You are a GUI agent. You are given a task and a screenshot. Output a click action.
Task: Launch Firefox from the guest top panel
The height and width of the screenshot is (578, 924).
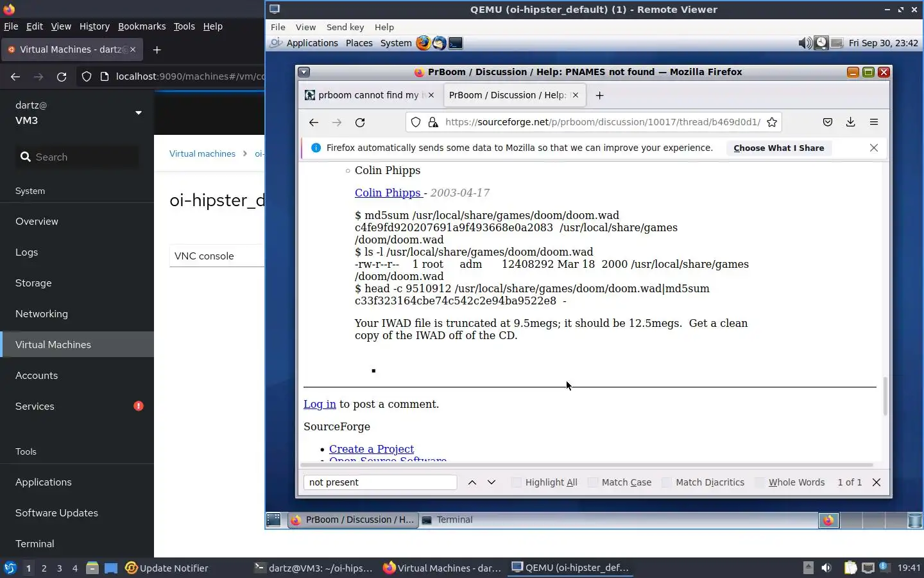[x=423, y=43]
